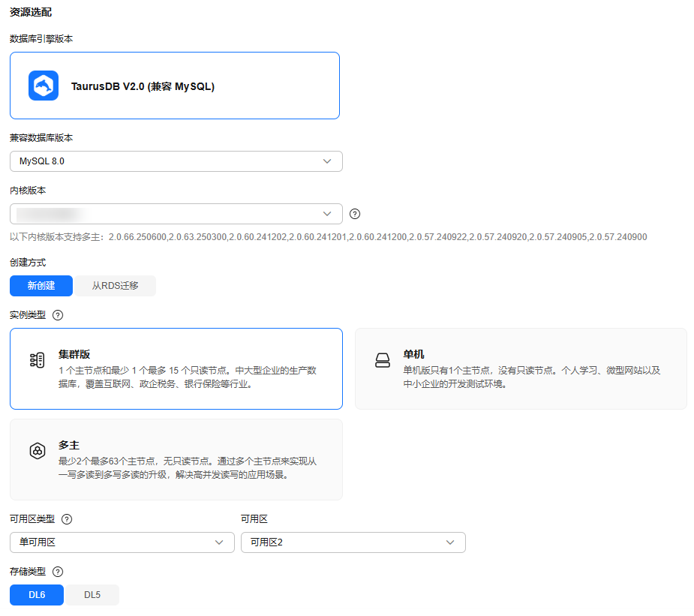Image resolution: width=694 pixels, height=616 pixels.
Task: Open the 单可用区 zone type dropdown
Action: [x=122, y=542]
